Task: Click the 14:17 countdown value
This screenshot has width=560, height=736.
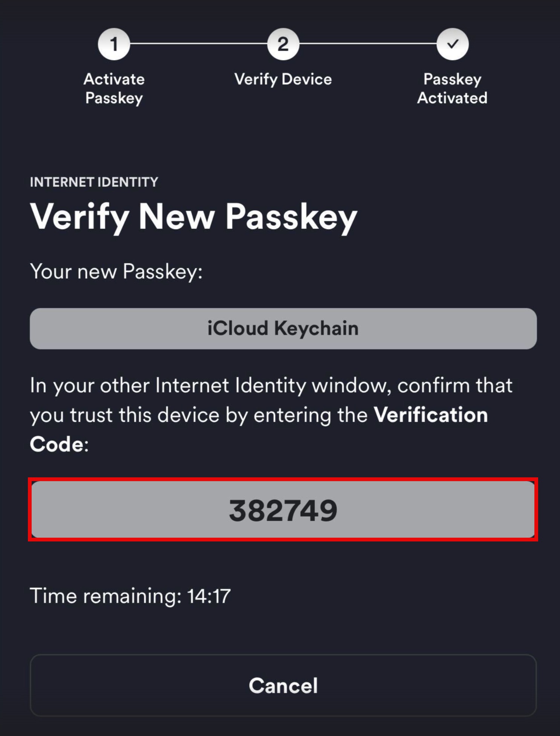Action: click(209, 596)
